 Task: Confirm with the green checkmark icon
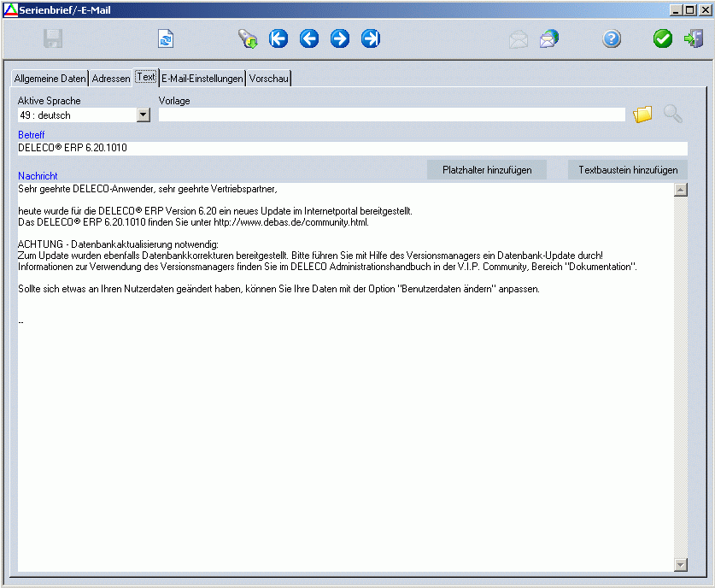(663, 38)
